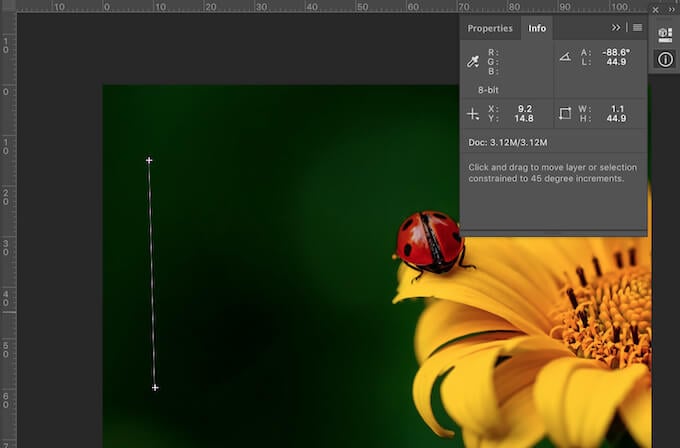This screenshot has height=448, width=680.
Task: Click the bounding box icon beside W/H
Action: pyautogui.click(x=565, y=113)
